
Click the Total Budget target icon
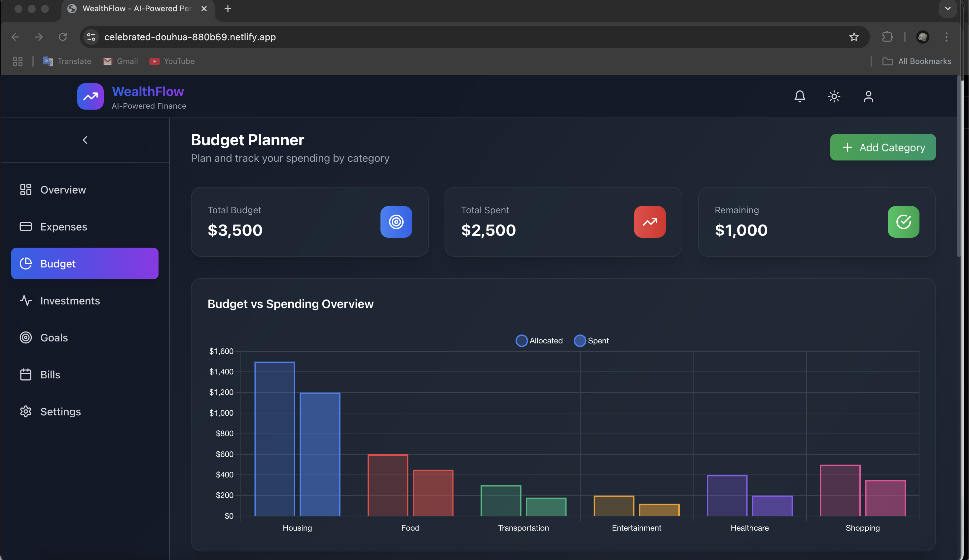click(x=396, y=222)
